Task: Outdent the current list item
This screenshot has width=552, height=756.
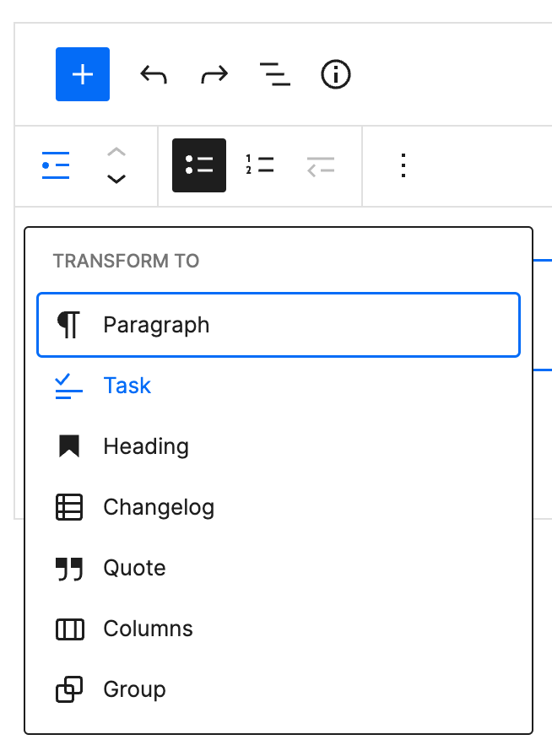Action: pyautogui.click(x=319, y=165)
